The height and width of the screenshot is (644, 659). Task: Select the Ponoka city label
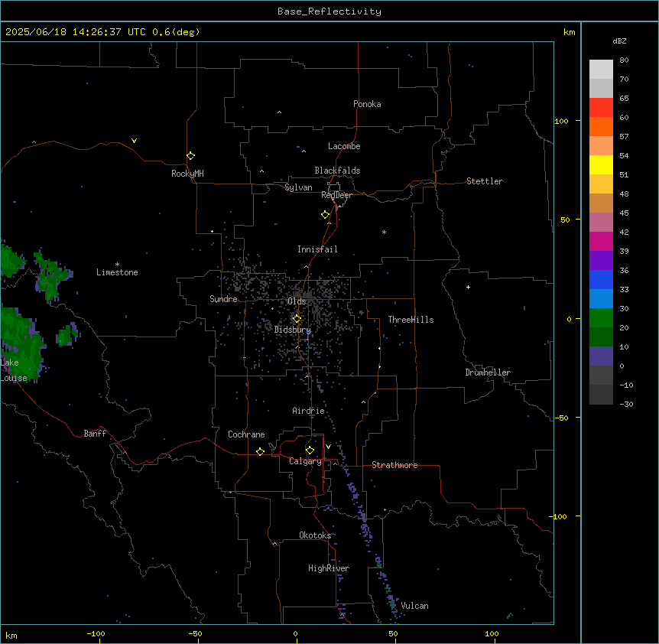(367, 104)
